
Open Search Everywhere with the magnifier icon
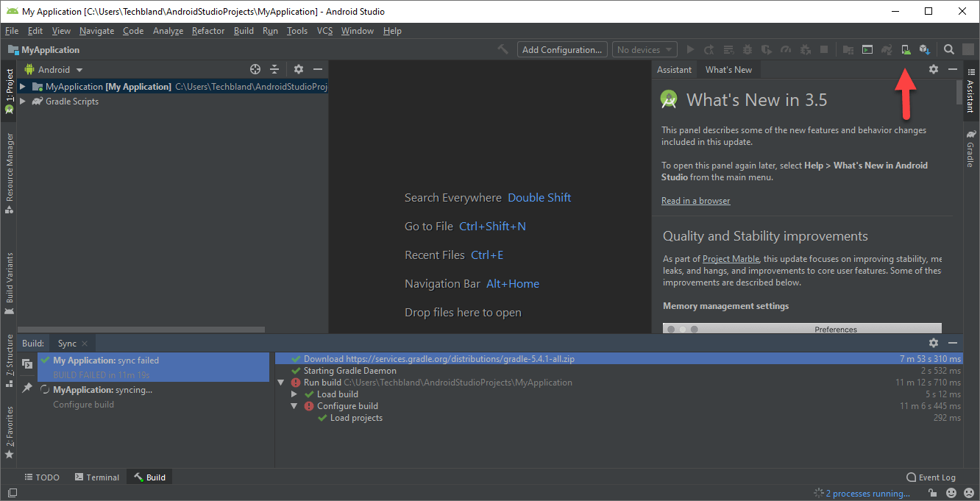pos(948,49)
